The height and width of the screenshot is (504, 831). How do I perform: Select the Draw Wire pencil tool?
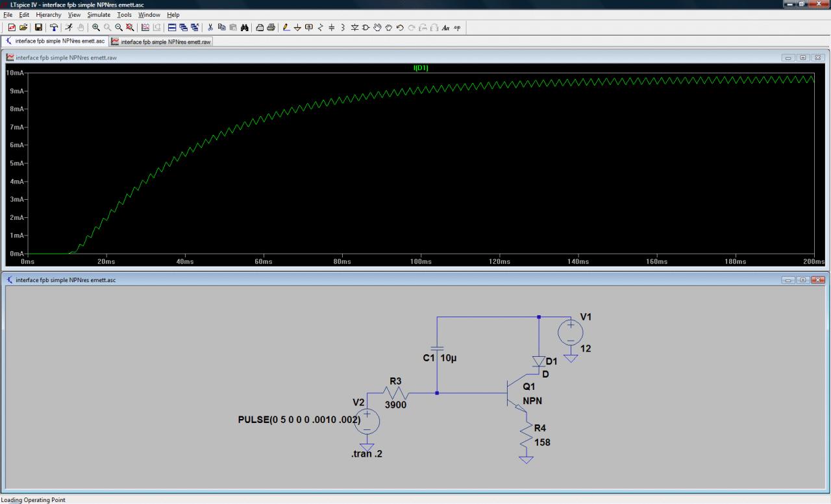(x=286, y=27)
